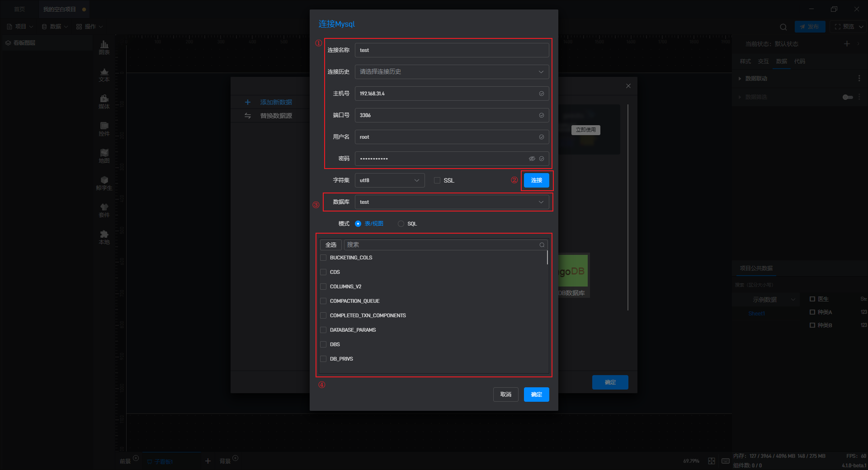868x470 pixels.
Task: Open the dropdown arrow next to 预览
Action: 861,27
